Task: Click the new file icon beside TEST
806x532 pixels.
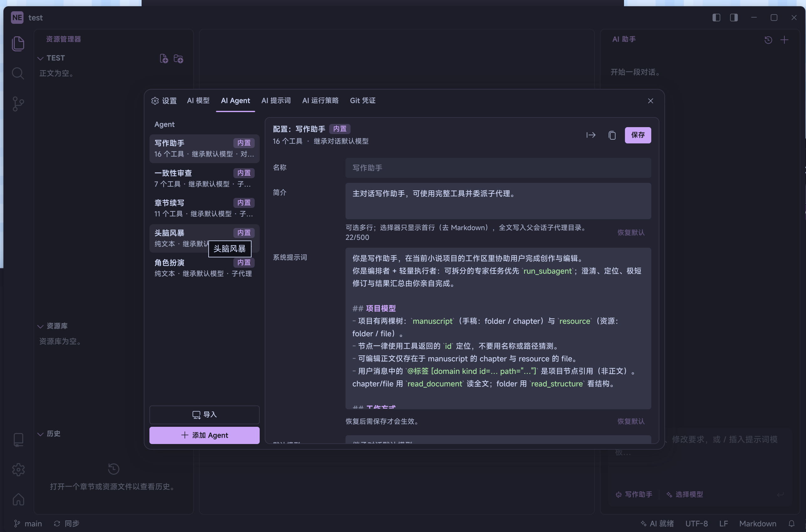Action: (x=164, y=59)
